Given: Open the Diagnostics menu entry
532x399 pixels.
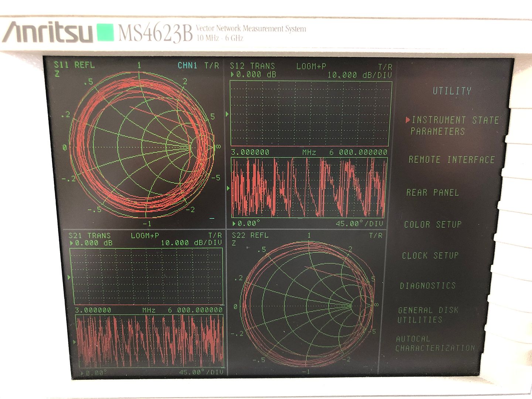Looking at the screenshot, I should [x=427, y=286].
